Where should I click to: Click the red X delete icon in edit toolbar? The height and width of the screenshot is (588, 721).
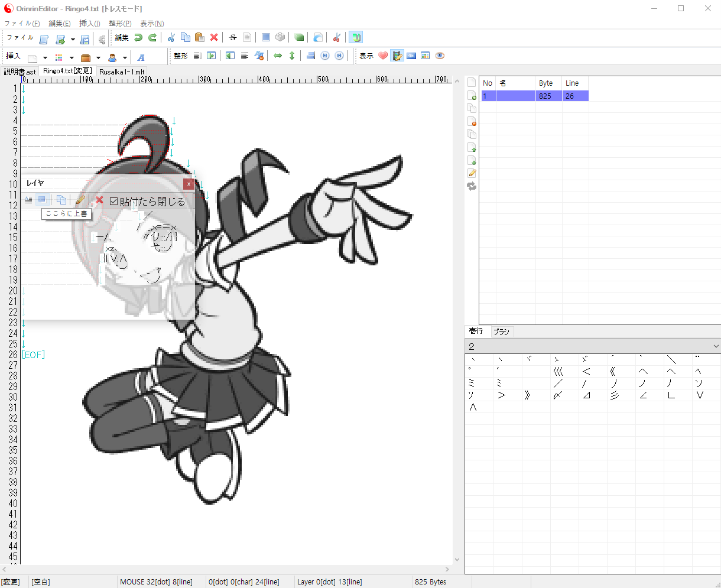[x=214, y=37]
